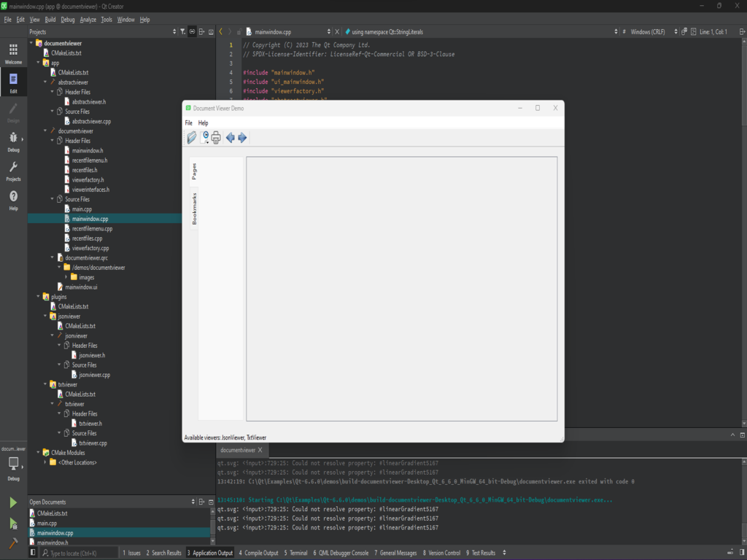Viewport: 747px width, 560px height.
Task: Go back with the left blue arrow
Action: [230, 138]
